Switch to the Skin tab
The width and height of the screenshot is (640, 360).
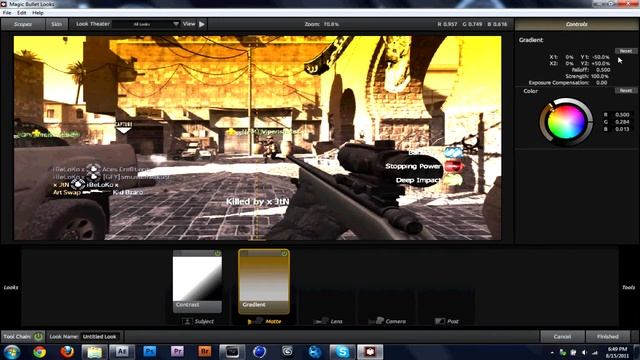tap(56, 24)
